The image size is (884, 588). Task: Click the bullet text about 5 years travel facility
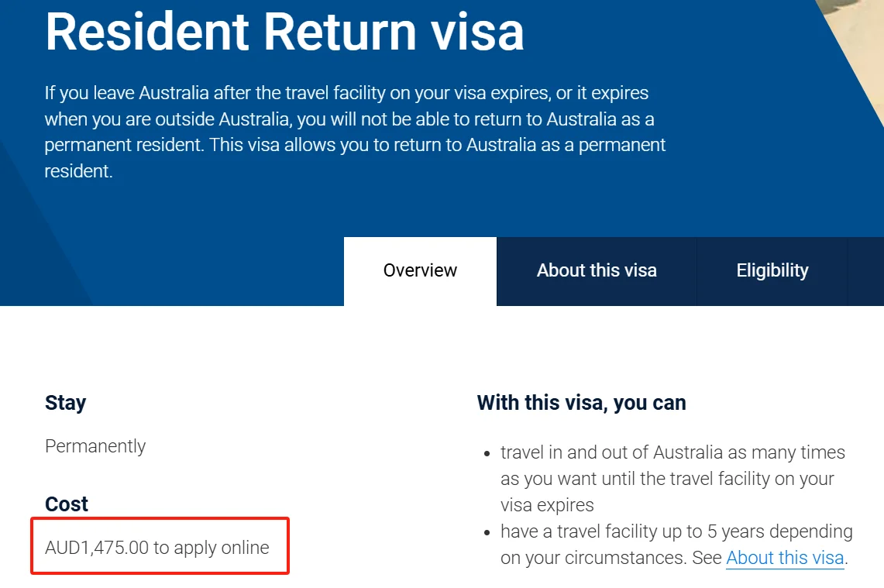point(676,544)
